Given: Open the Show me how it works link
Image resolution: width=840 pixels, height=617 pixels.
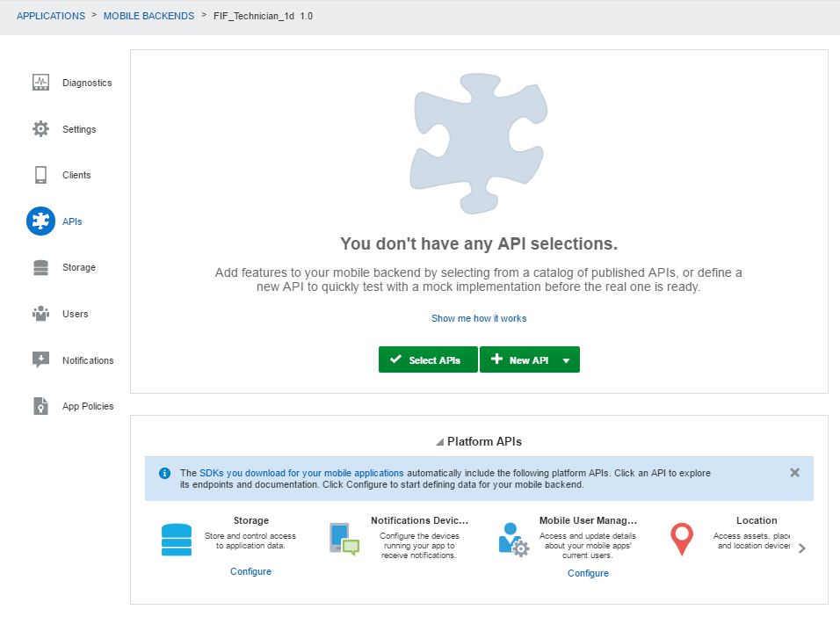Looking at the screenshot, I should point(478,318).
